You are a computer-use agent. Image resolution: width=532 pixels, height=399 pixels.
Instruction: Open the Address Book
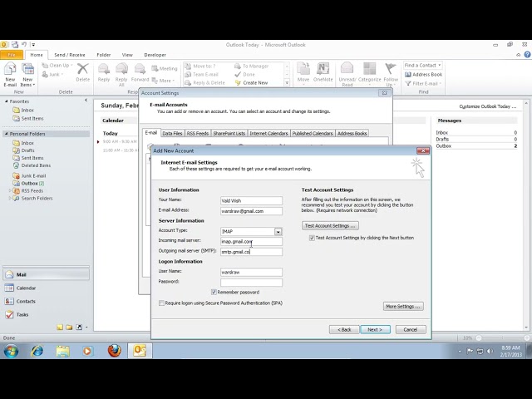[x=424, y=74]
